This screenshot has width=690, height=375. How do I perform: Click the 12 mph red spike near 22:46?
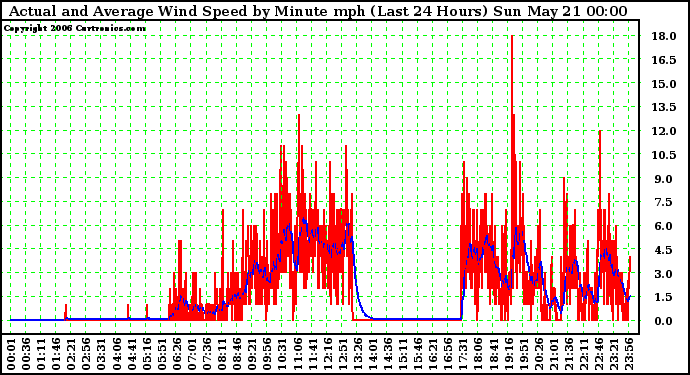(600, 132)
